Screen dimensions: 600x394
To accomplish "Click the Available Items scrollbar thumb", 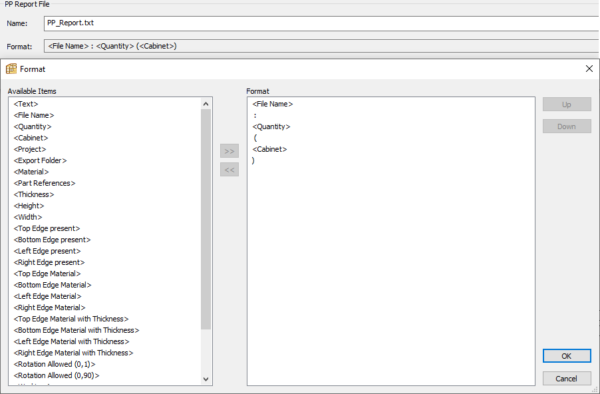I will tap(206, 219).
